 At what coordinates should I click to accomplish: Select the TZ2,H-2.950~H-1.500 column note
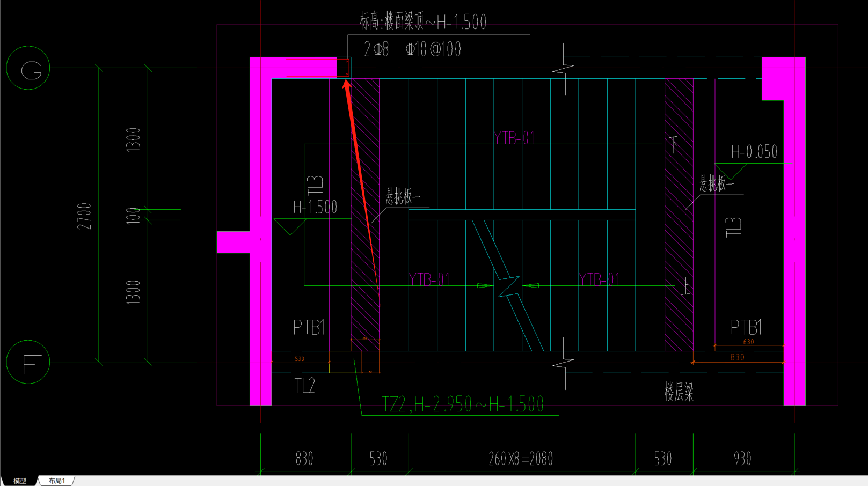pyautogui.click(x=463, y=404)
